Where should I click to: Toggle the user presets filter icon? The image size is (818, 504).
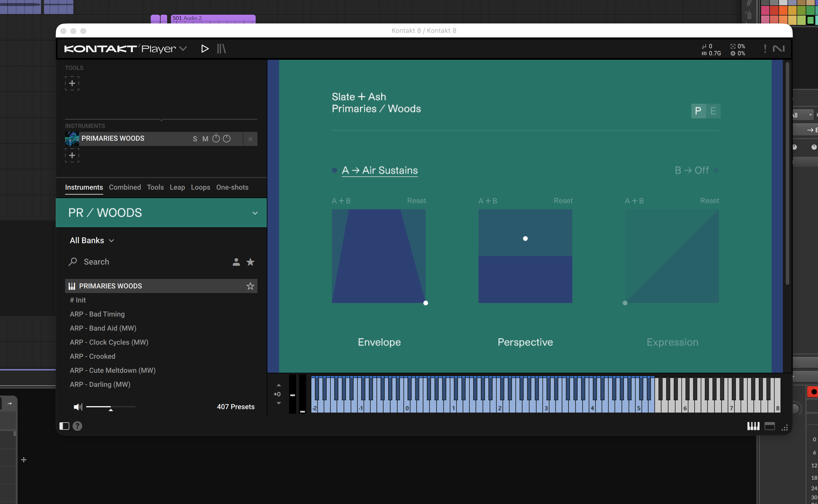[236, 262]
